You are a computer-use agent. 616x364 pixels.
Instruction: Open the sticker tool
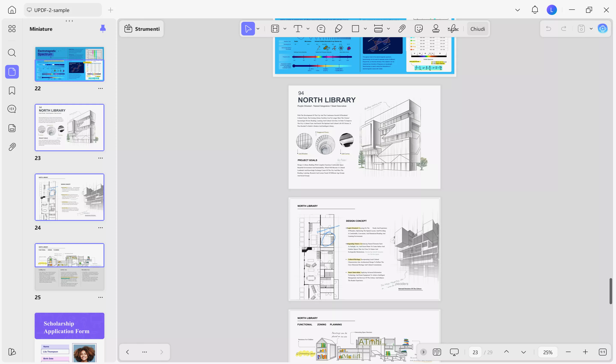pos(418,29)
